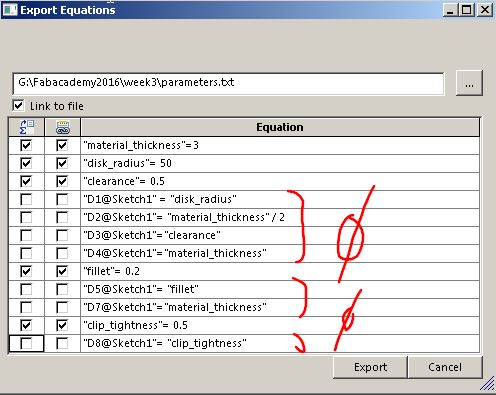The height and width of the screenshot is (395, 496).
Task: Check link checkbox for D2@Sketch1 row
Action: (62, 217)
